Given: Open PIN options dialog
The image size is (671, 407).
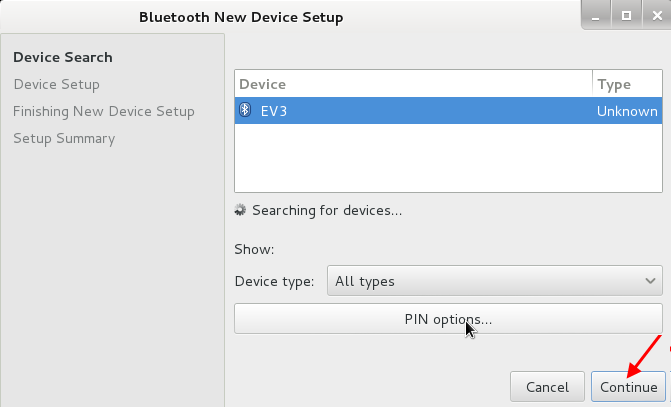Looking at the screenshot, I should (448, 319).
